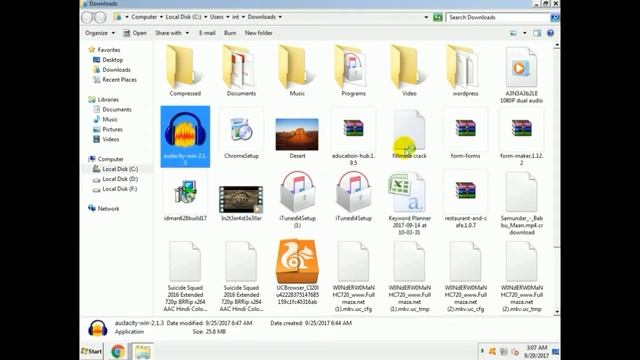640x360 pixels.
Task: Click the E-mail toolbar button
Action: (207, 33)
